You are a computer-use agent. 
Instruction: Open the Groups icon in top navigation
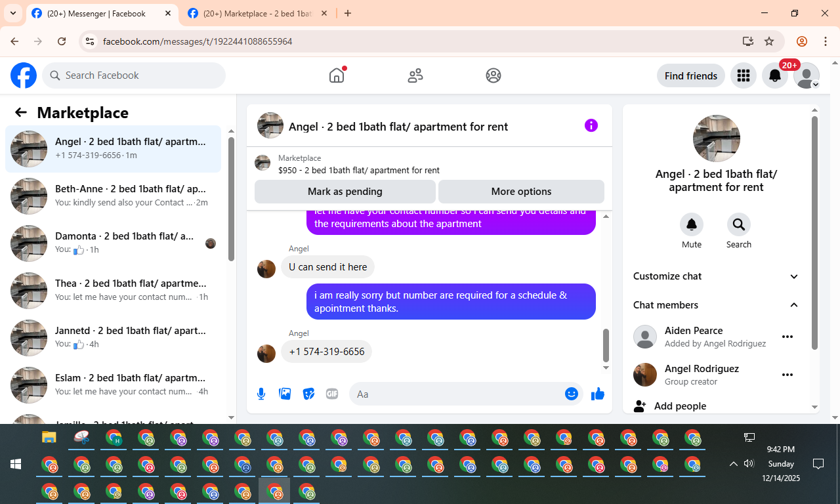pyautogui.click(x=493, y=75)
